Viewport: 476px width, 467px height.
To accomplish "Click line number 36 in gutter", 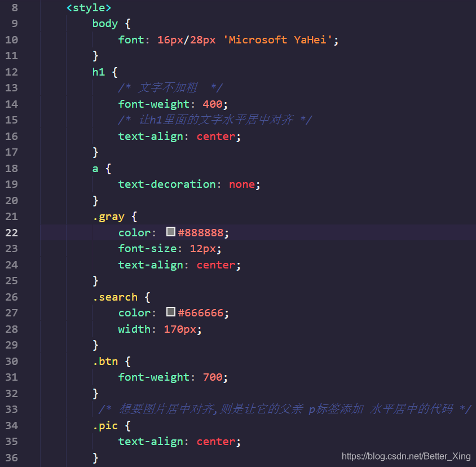I will click(x=12, y=457).
